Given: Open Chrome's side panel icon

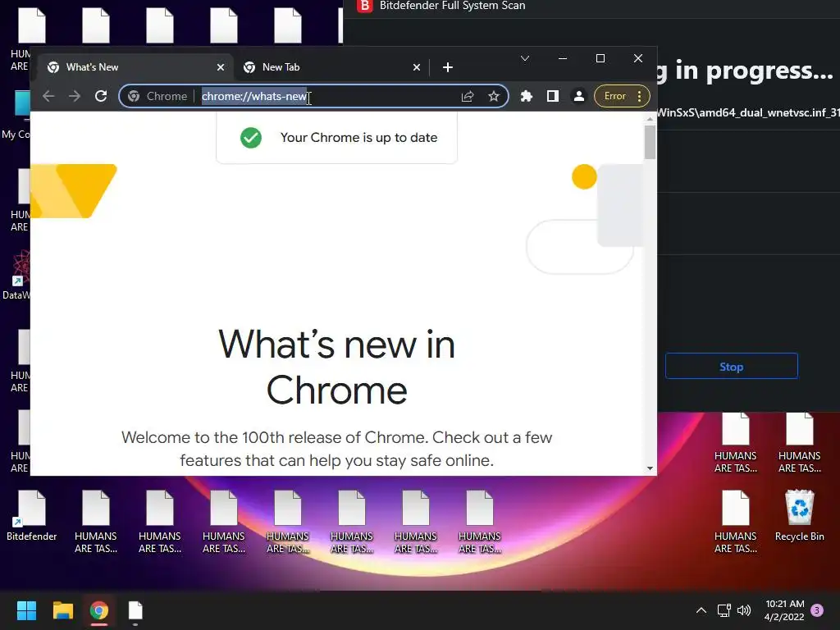Looking at the screenshot, I should tap(553, 97).
